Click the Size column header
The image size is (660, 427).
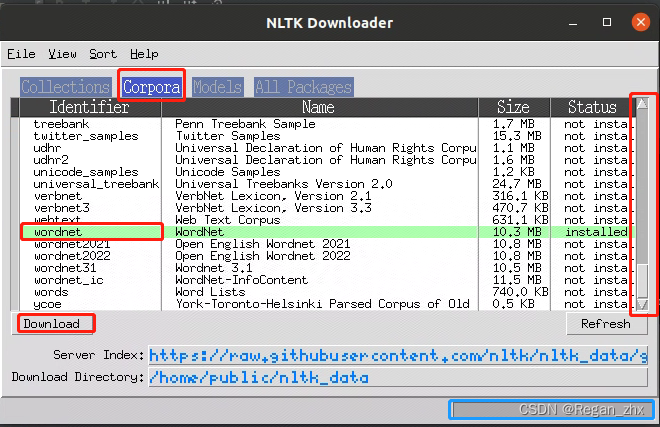click(514, 107)
